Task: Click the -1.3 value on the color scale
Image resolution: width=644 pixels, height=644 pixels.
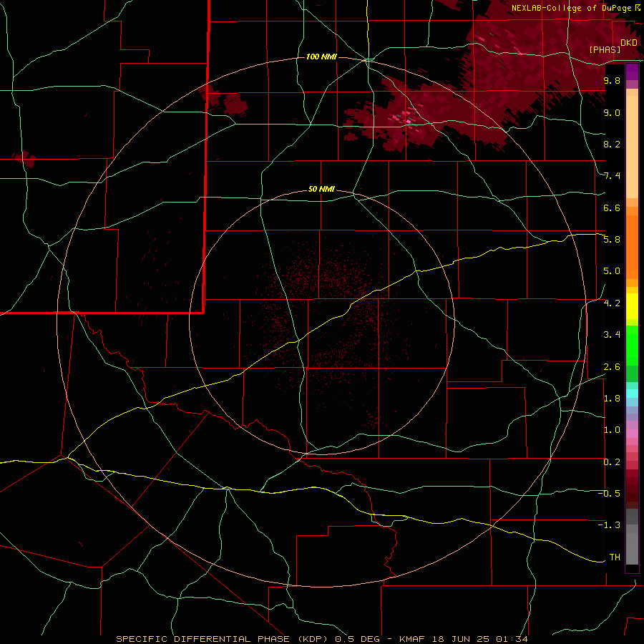Action: click(609, 525)
